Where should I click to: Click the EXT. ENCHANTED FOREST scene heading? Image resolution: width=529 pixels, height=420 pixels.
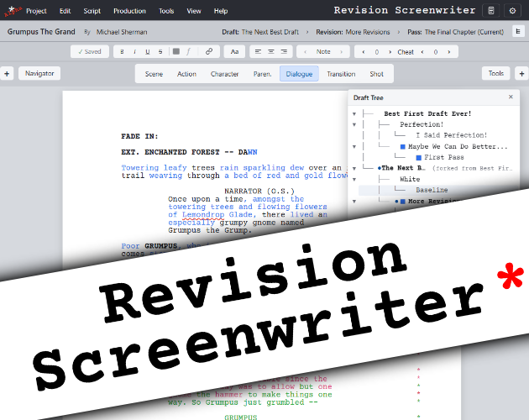pos(189,152)
